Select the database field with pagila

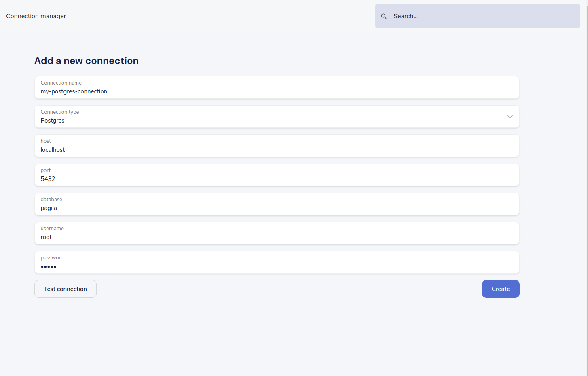click(x=277, y=204)
